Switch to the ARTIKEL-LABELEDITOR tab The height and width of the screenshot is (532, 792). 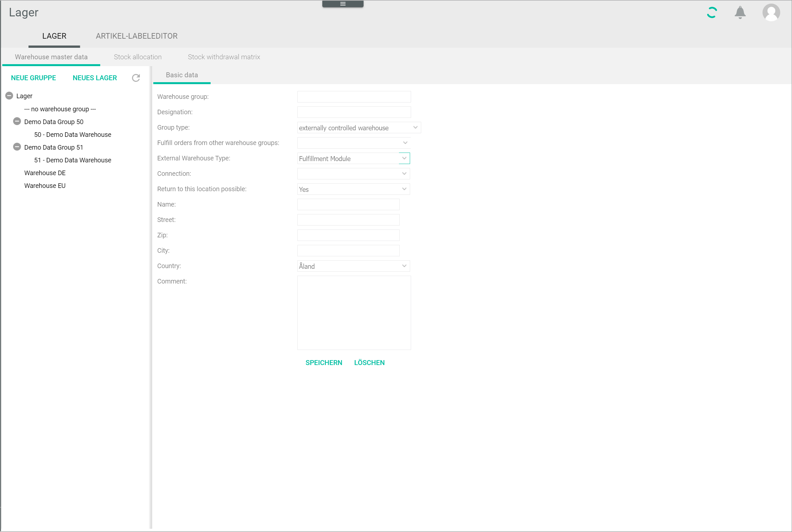click(137, 36)
